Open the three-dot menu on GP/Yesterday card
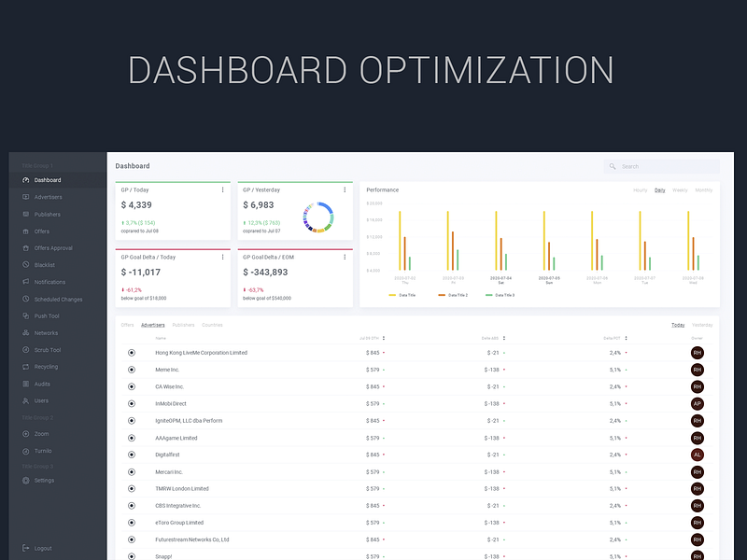This screenshot has height=560, width=747. 344,189
